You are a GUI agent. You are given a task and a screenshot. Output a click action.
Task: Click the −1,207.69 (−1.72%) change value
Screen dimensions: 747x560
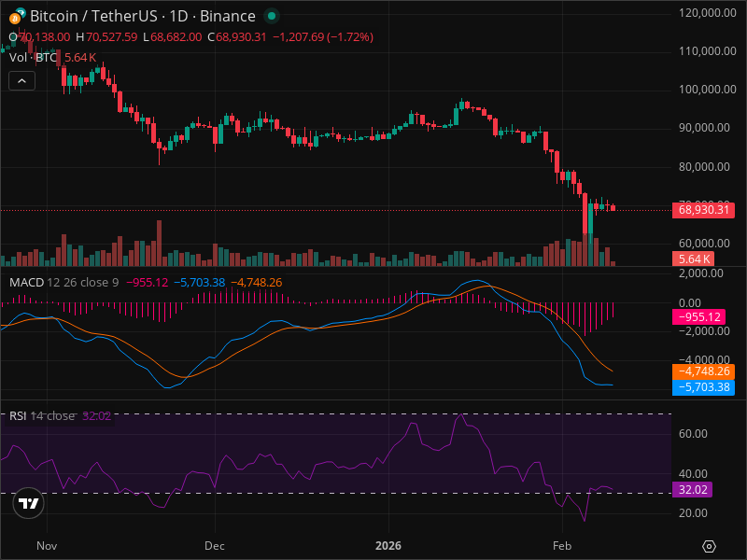pyautogui.click(x=323, y=37)
